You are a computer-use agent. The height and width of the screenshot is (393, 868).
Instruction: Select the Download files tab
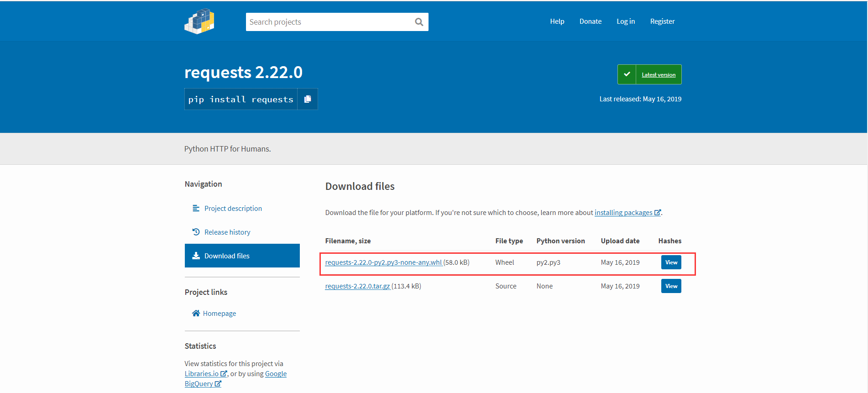point(242,256)
